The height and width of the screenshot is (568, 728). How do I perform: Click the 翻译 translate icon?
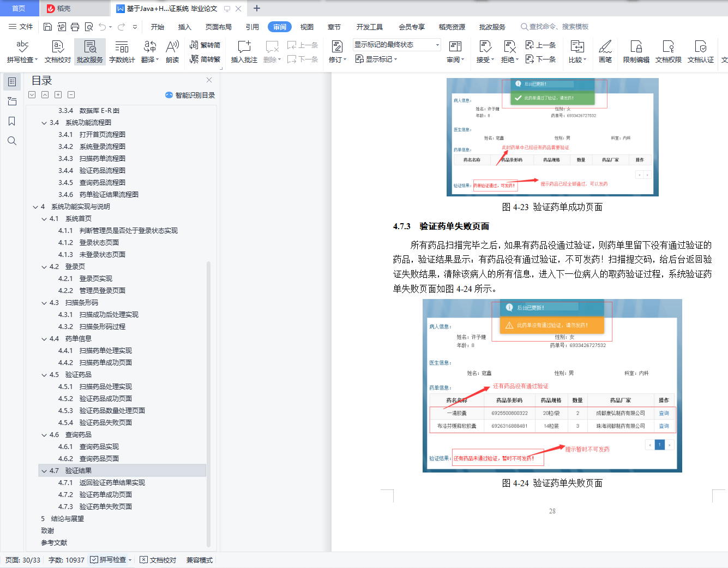149,46
